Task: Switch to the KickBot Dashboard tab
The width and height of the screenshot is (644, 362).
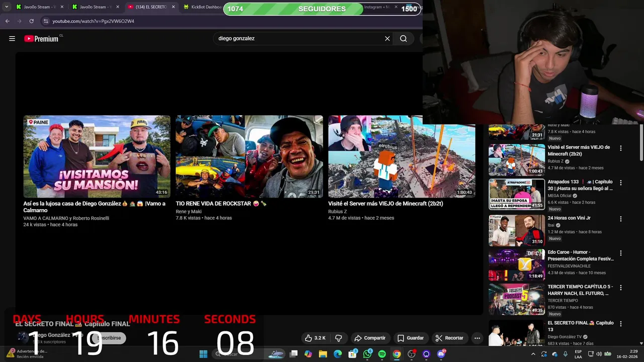Action: coord(202,7)
